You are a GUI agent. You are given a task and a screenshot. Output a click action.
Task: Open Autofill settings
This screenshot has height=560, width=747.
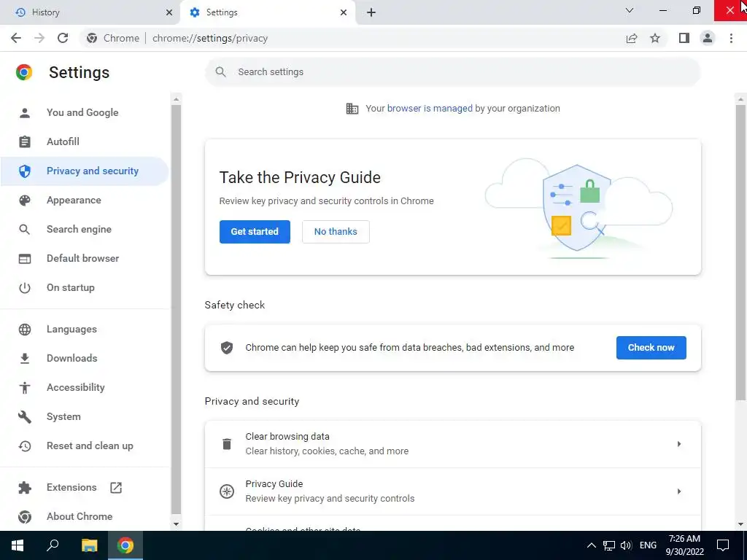pyautogui.click(x=85, y=142)
